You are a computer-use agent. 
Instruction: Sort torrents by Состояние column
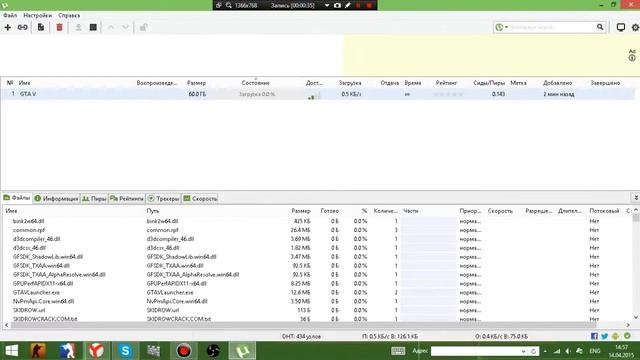(256, 83)
